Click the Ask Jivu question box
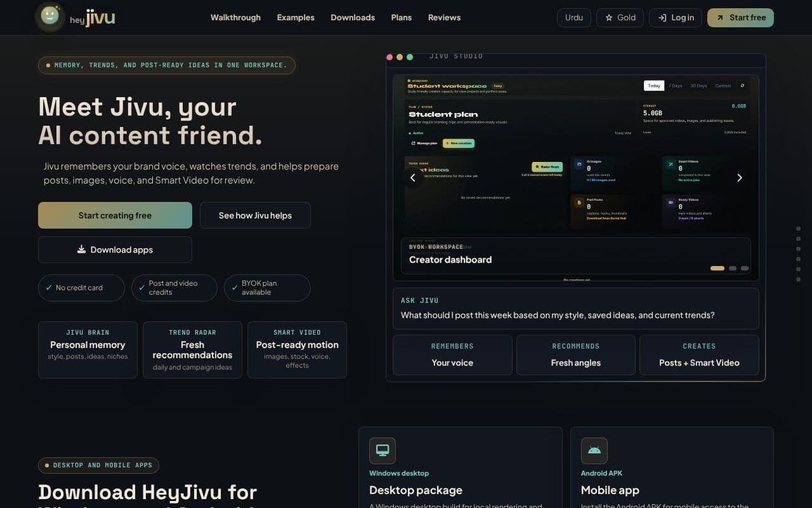Screen dimensions: 812x508 [576, 309]
